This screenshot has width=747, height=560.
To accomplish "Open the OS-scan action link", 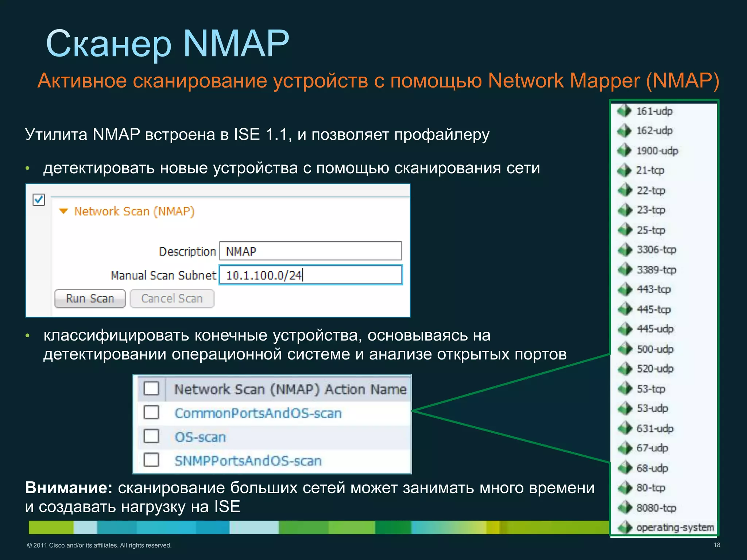I will point(200,437).
